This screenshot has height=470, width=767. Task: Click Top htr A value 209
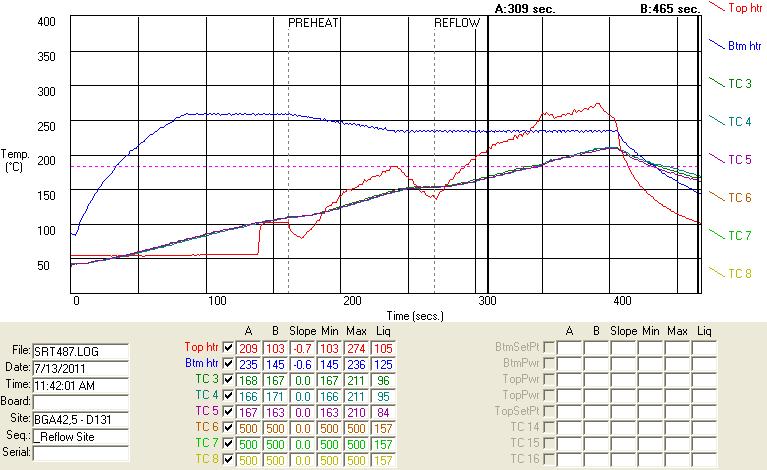[248, 348]
